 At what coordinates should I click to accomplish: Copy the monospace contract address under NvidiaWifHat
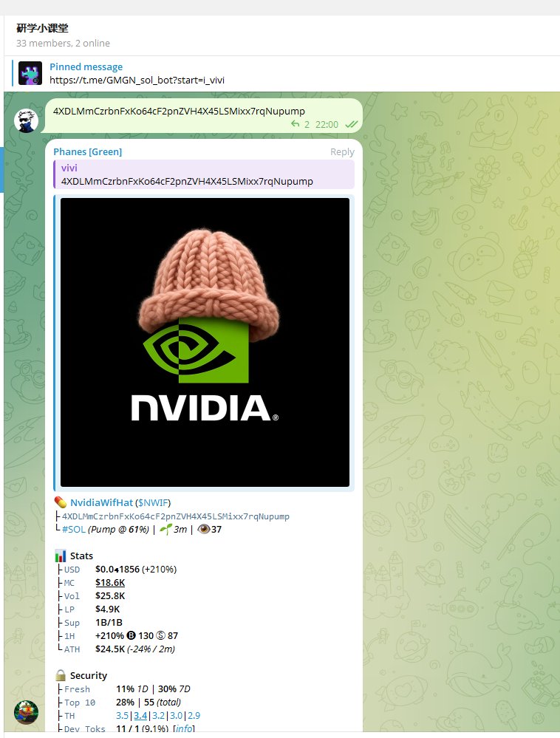tap(176, 516)
